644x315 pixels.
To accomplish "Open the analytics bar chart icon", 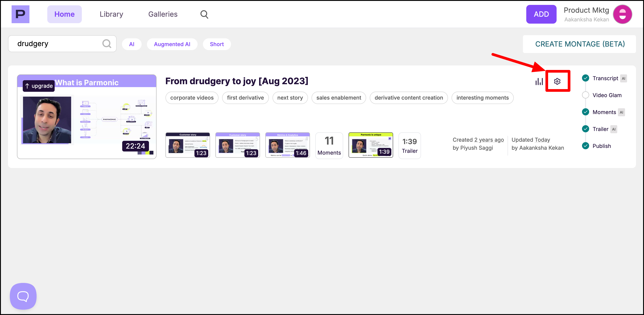I will [x=539, y=82].
